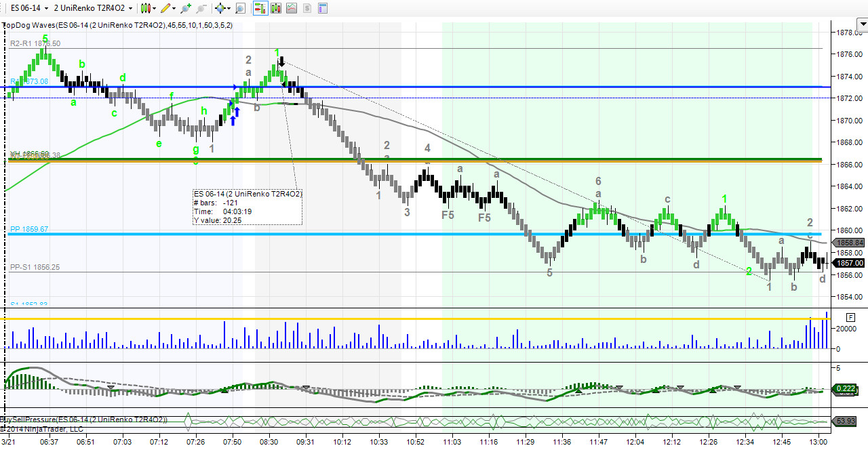This screenshot has width=868, height=450.
Task: Click the 'Time: 04:03:19' info text
Action: pos(223,211)
